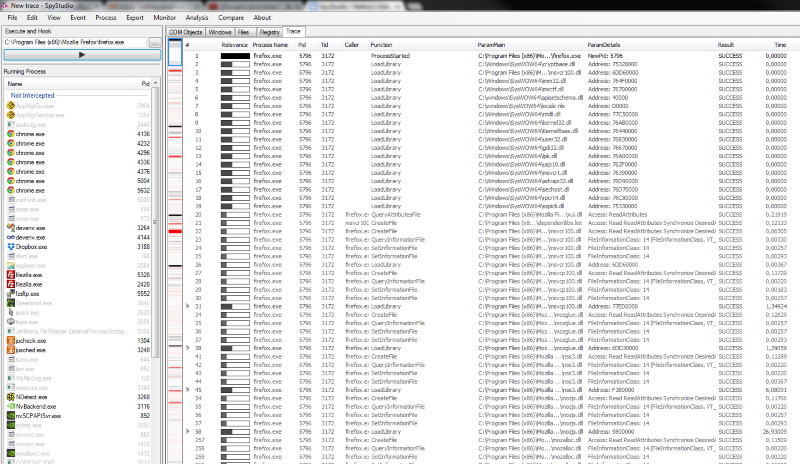Click the fzsftp.exe process icon
800x464 pixels.
click(x=11, y=294)
